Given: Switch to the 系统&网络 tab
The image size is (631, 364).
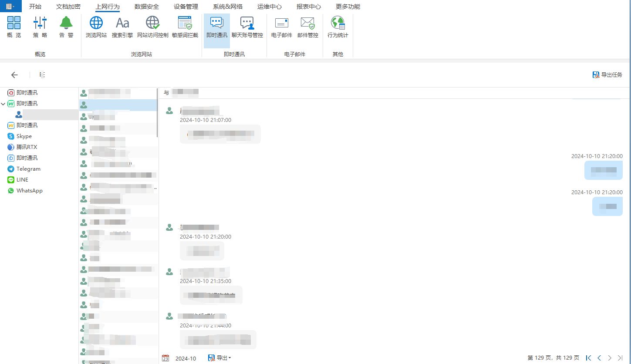Looking at the screenshot, I should [228, 7].
